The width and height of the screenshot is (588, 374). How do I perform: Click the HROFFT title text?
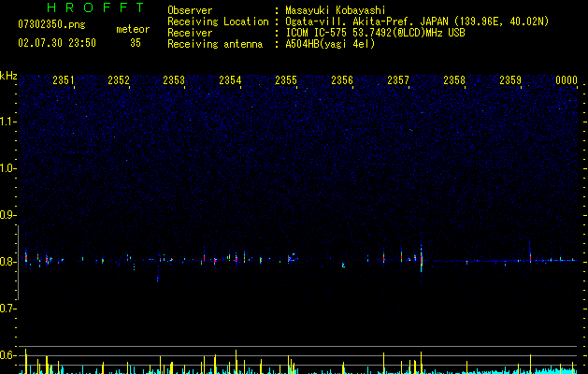[96, 7]
